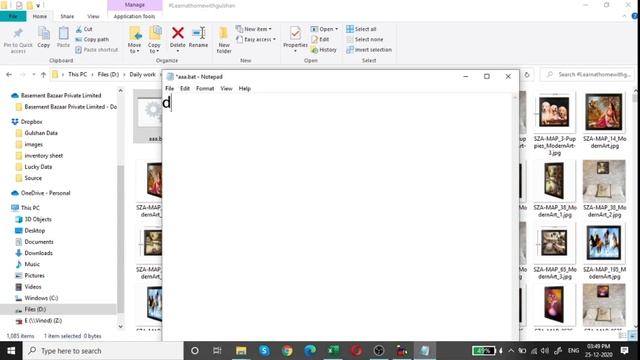Click Select none
Image resolution: width=640 pixels, height=360 pixels.
(364, 39)
